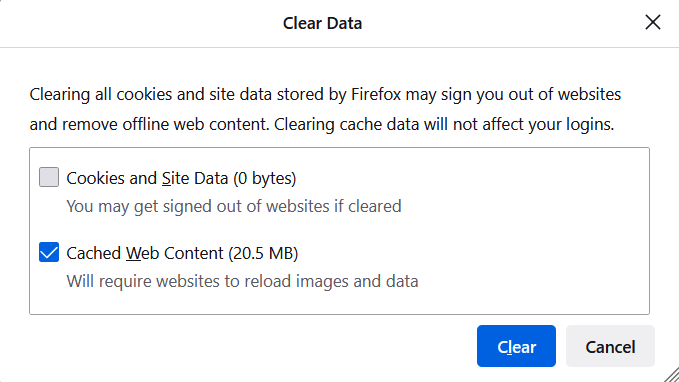Enable the Cookies and Site Data checkbox
This screenshot has height=382, width=679.
(49, 177)
